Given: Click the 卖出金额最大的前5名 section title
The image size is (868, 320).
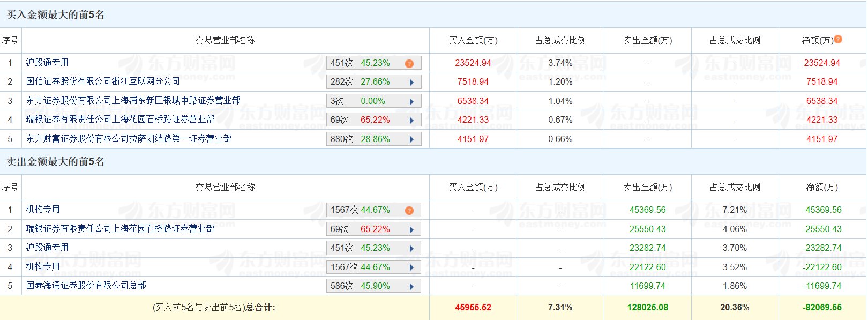Looking at the screenshot, I should tap(55, 162).
